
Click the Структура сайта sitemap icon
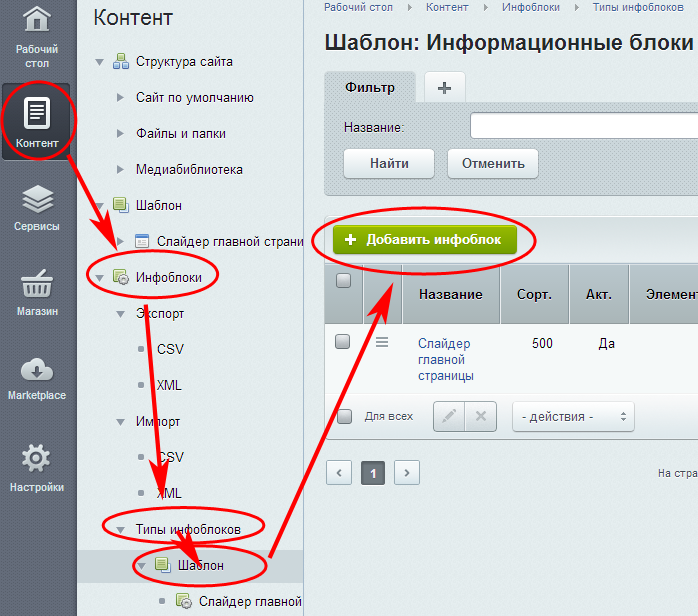coord(121,61)
